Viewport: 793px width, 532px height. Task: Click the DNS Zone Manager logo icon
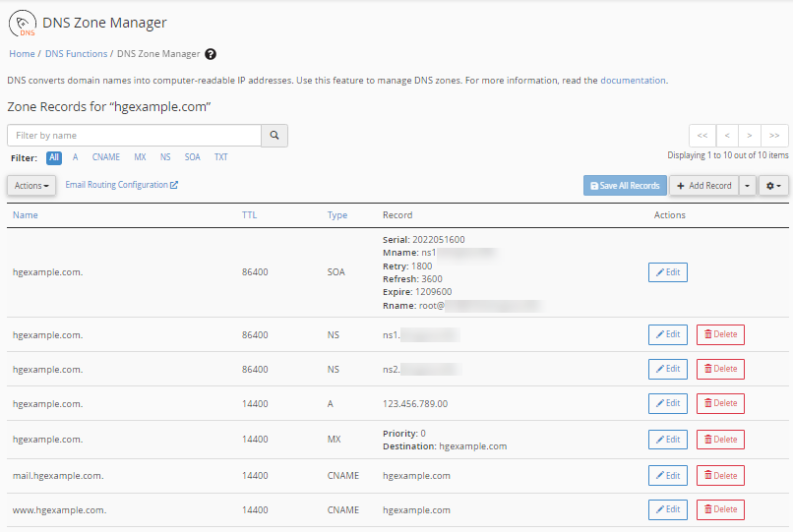click(x=22, y=24)
